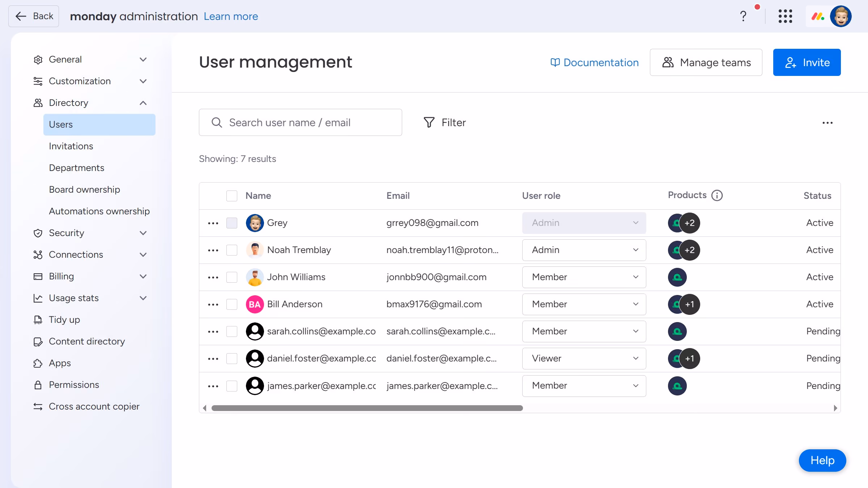Open row actions menu for sarah.collins
The height and width of the screenshot is (488, 868).
(x=213, y=331)
